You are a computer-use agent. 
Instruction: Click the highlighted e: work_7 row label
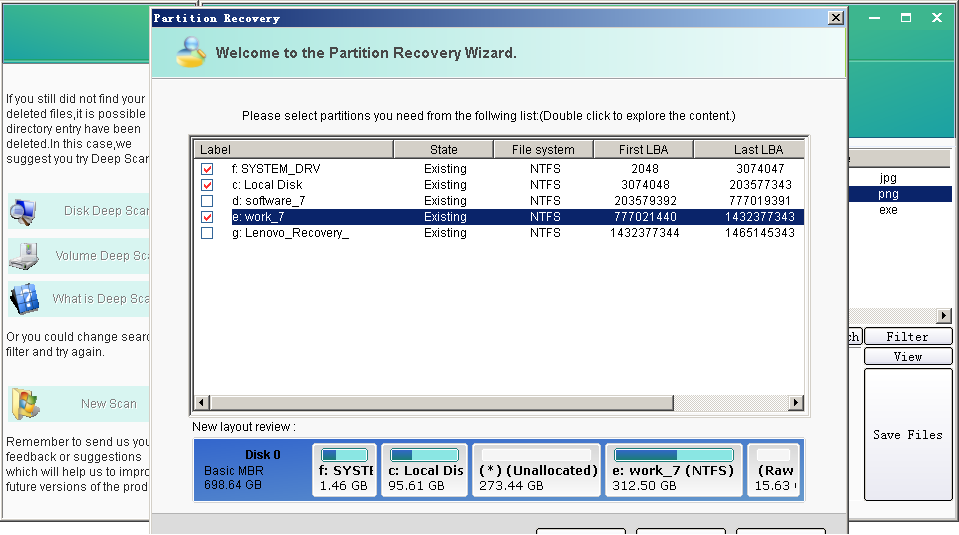(x=257, y=217)
